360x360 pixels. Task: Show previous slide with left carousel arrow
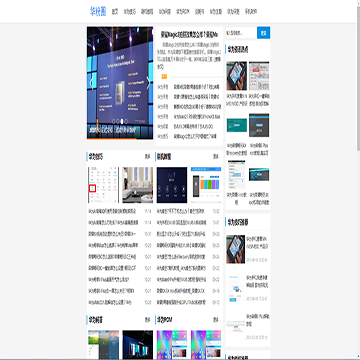click(x=91, y=83)
